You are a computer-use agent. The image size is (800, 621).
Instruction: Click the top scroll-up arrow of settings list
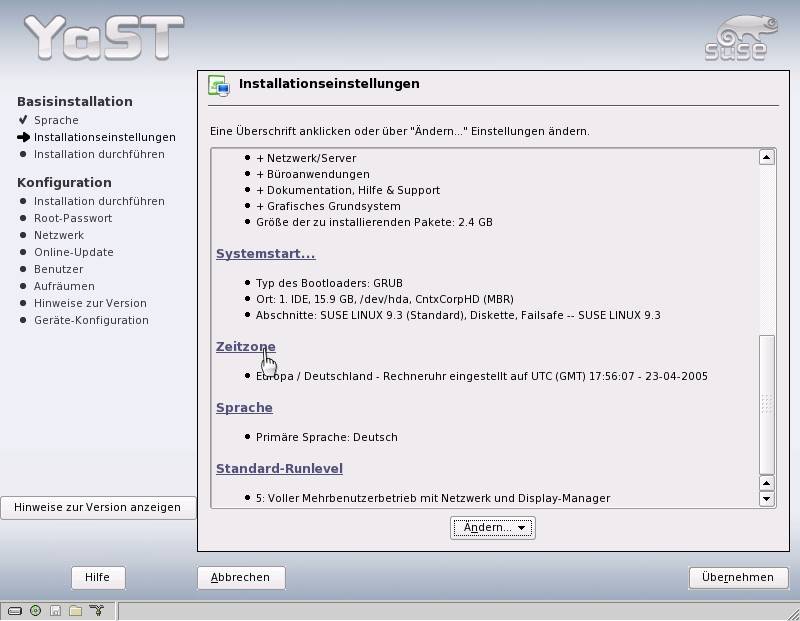click(766, 158)
